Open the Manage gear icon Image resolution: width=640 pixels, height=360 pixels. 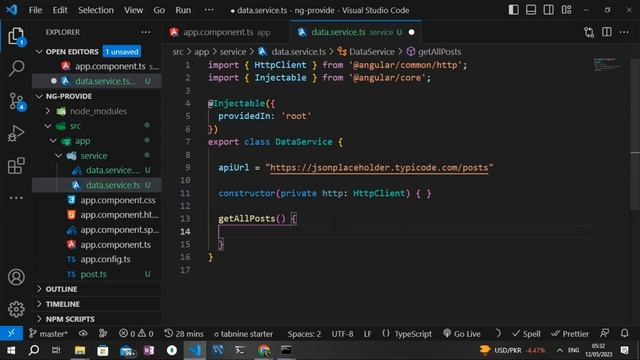(x=16, y=309)
